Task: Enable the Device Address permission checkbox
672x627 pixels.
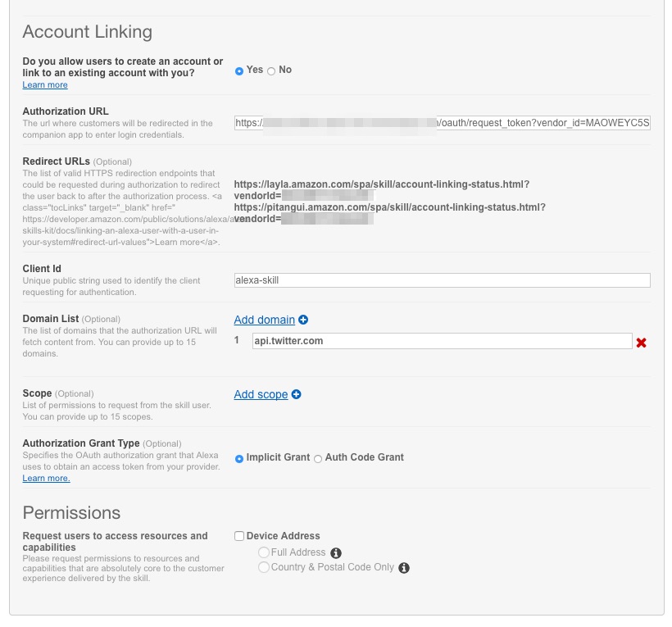Action: [239, 536]
